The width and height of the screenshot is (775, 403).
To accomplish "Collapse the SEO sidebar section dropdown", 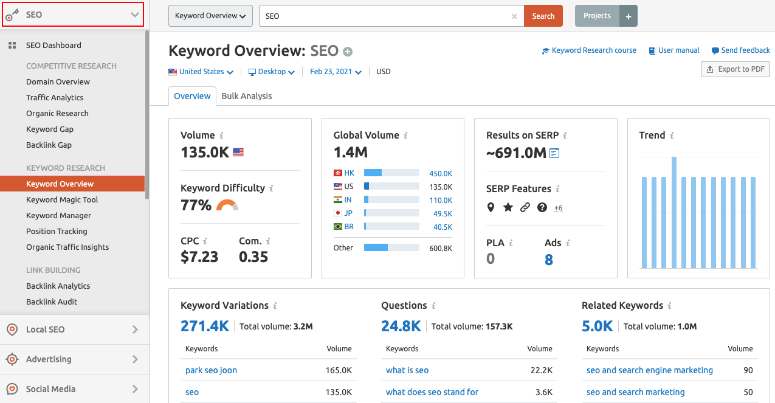I will pyautogui.click(x=134, y=15).
